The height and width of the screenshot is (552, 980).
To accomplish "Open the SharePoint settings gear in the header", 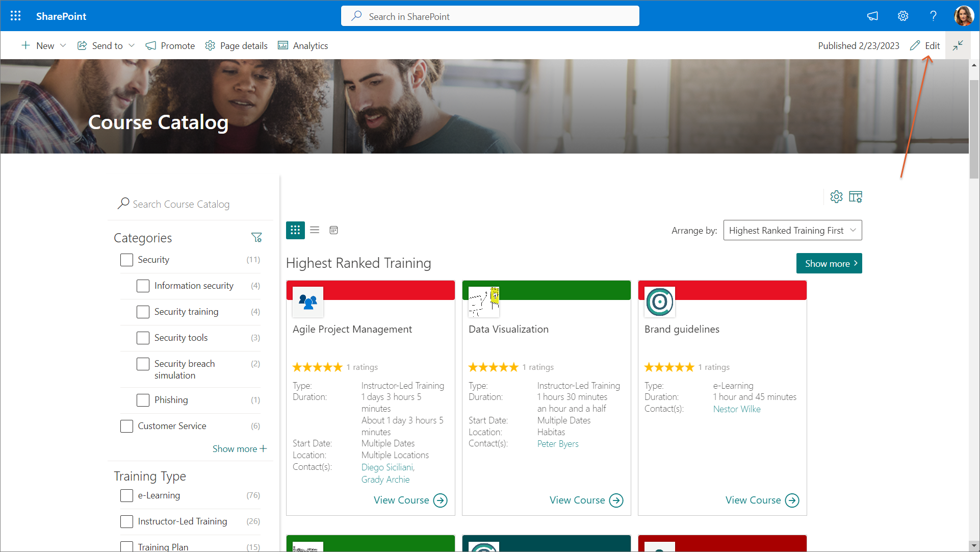I will tap(902, 16).
